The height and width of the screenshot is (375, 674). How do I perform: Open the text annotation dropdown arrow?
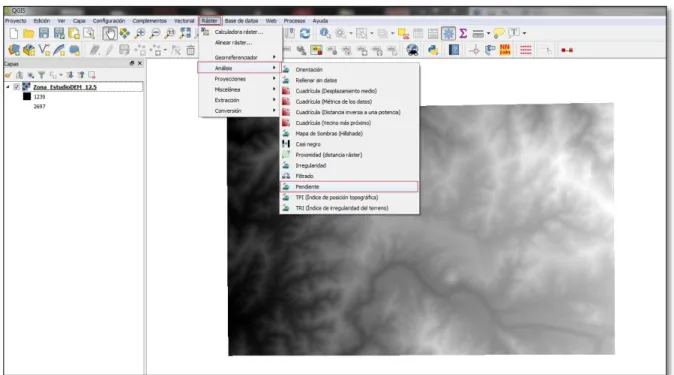point(524,33)
